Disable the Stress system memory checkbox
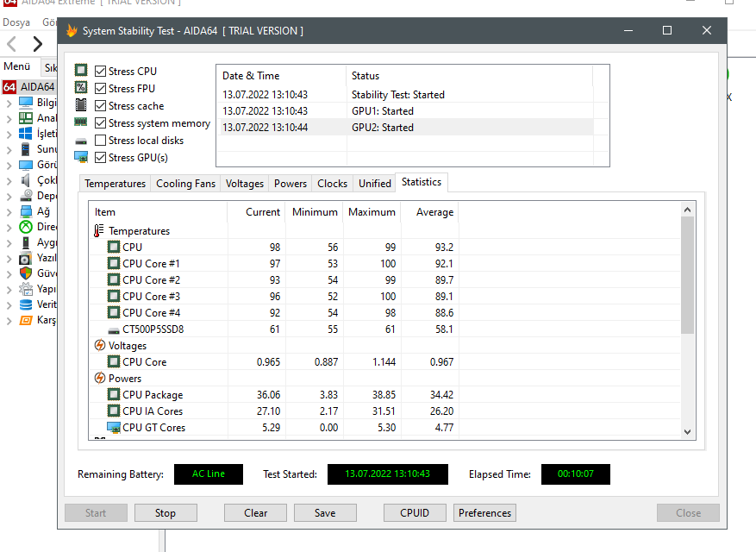 pos(100,123)
